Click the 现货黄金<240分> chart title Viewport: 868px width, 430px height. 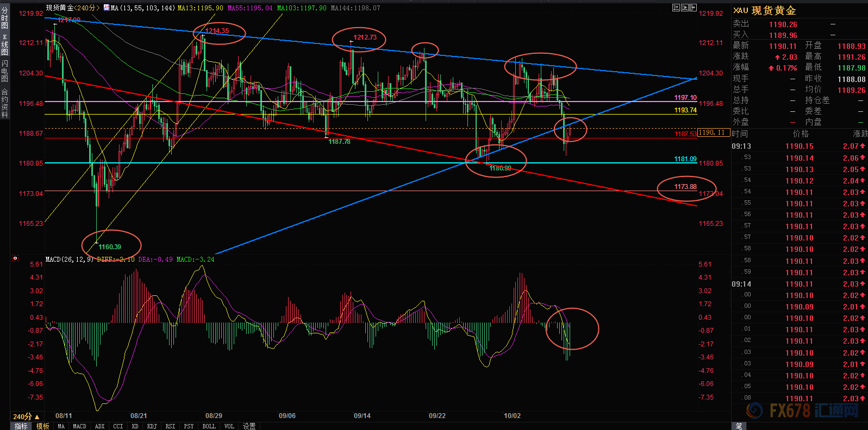(73, 8)
